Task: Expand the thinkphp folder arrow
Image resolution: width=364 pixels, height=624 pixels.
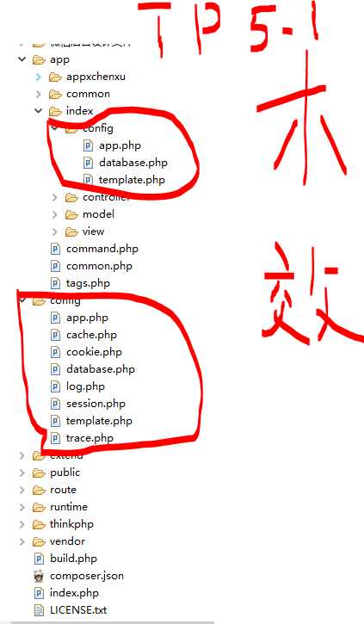Action: click(x=22, y=524)
